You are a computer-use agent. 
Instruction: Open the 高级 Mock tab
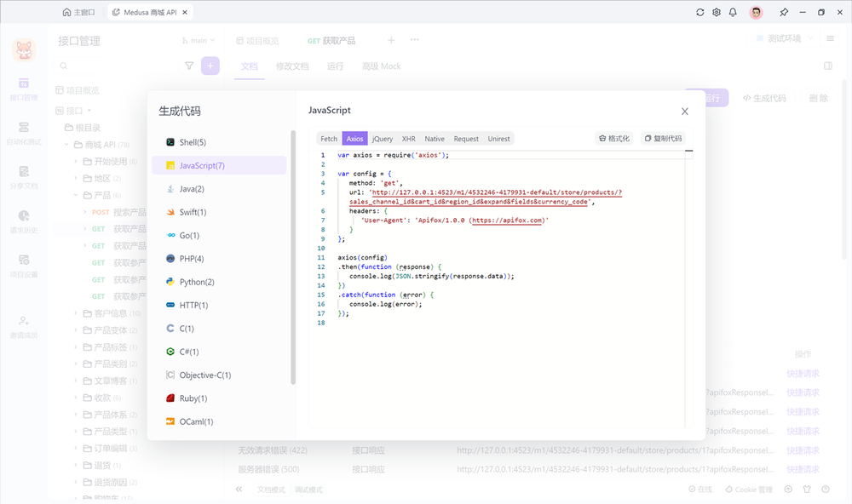point(381,66)
